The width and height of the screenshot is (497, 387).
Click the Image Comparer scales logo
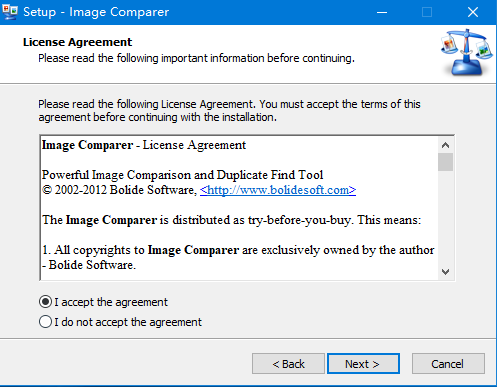click(466, 52)
